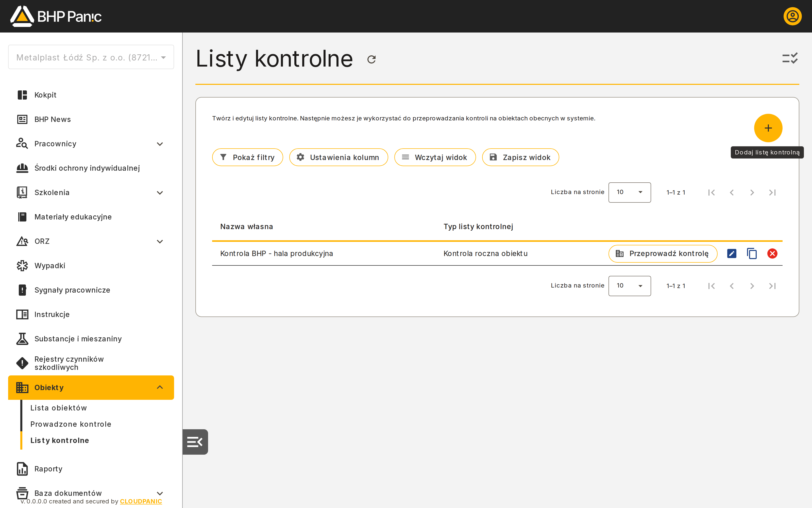Screen dimensions: 812x508
Task: Open Prowadzone kontrole submenu item
Action: pyautogui.click(x=71, y=424)
